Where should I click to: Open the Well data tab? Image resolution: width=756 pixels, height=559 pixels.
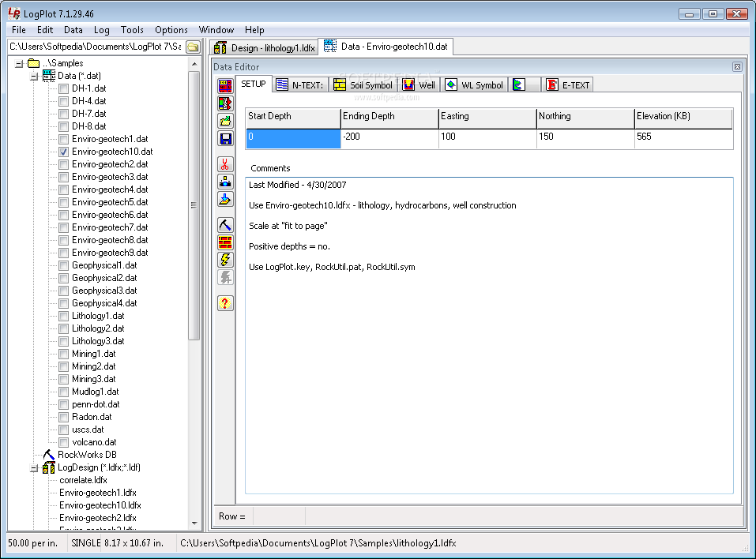point(419,85)
